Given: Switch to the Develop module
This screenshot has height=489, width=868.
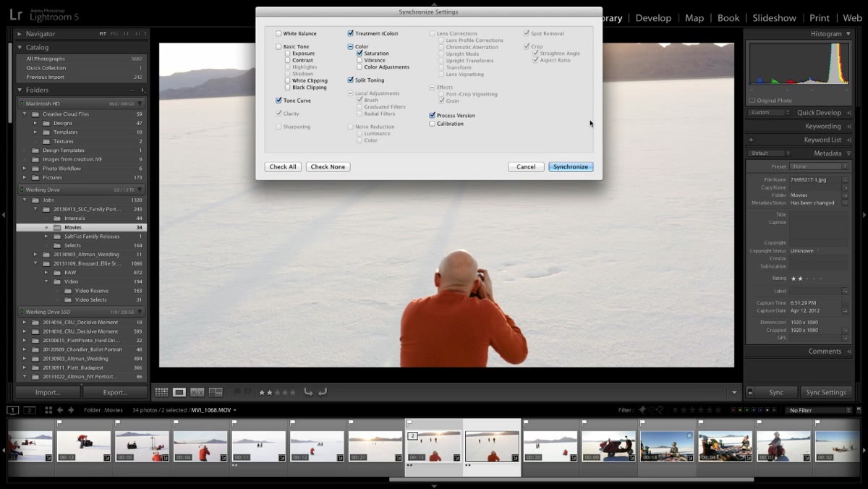Looking at the screenshot, I should [652, 18].
